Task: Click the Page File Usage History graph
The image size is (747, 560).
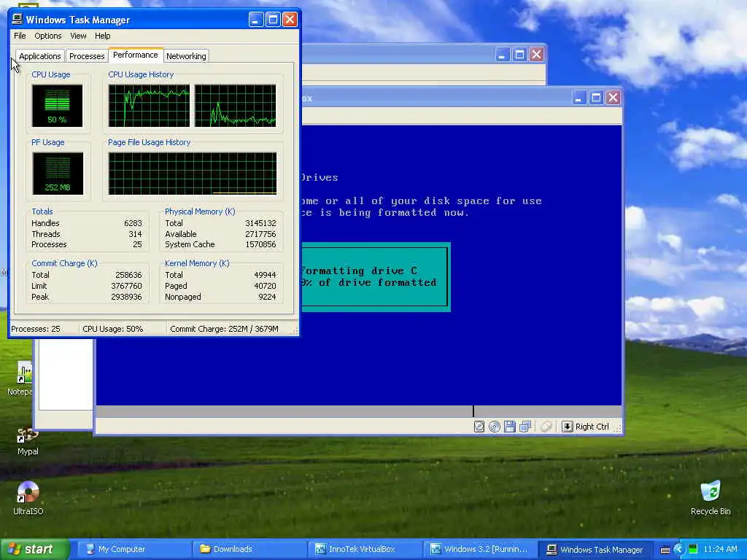Action: pos(193,174)
